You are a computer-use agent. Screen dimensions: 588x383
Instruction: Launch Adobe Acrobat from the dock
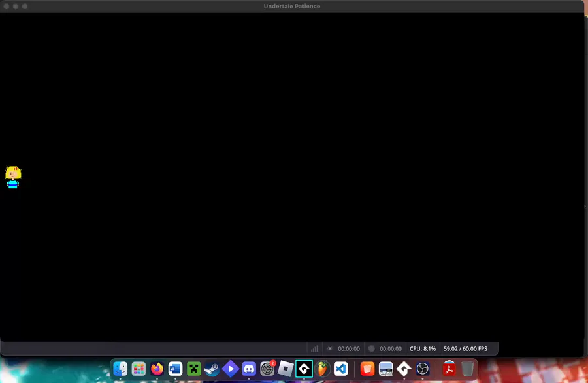point(449,369)
